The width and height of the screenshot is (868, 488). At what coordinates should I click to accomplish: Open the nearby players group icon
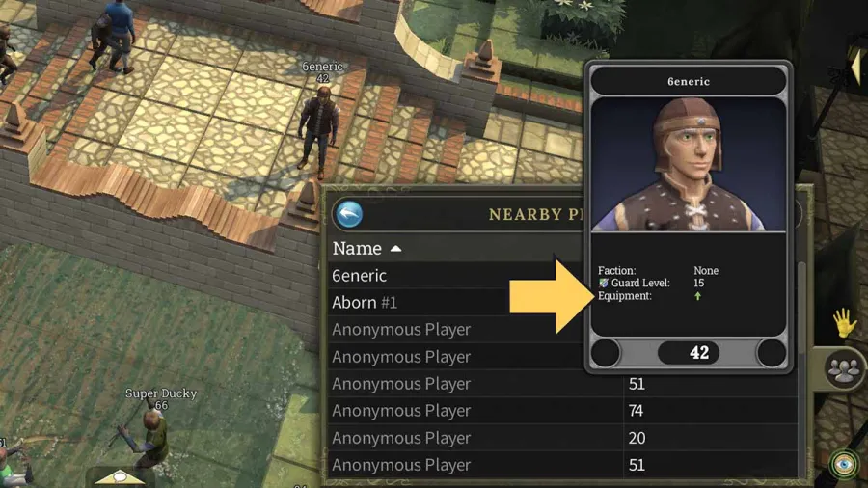[x=844, y=369]
